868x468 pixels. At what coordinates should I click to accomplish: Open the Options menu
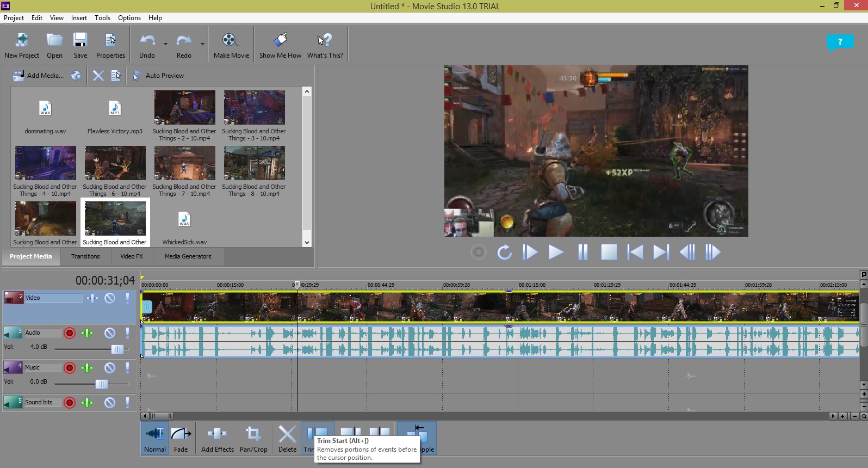pyautogui.click(x=129, y=18)
